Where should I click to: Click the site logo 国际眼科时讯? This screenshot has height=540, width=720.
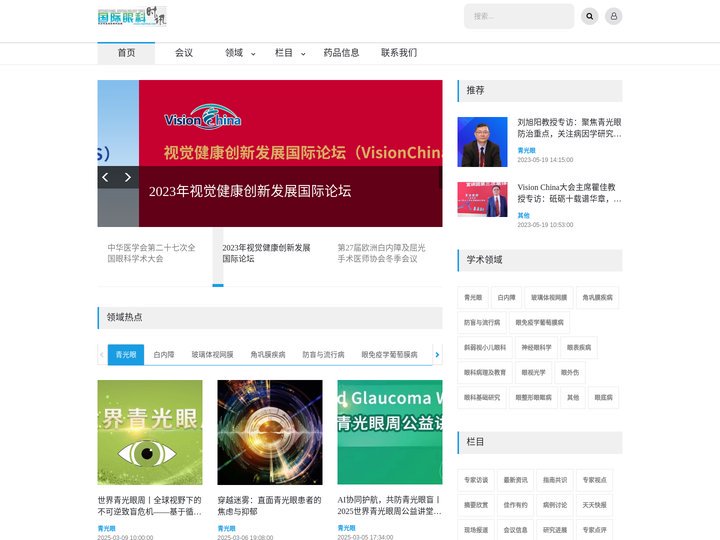(x=132, y=17)
